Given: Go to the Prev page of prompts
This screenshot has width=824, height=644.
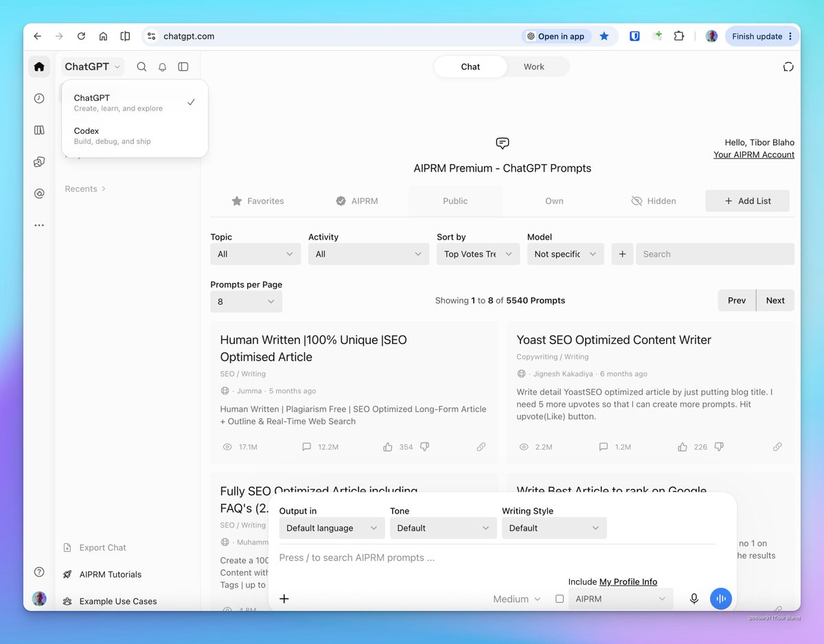Looking at the screenshot, I should [737, 301].
